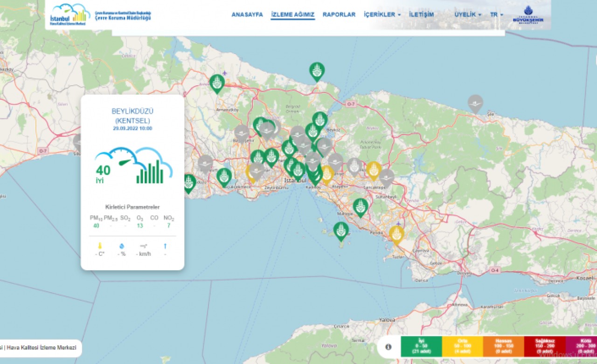Click the İstanbul Hava Kalitesi logo
This screenshot has height=364, width=597.
pyautogui.click(x=70, y=14)
